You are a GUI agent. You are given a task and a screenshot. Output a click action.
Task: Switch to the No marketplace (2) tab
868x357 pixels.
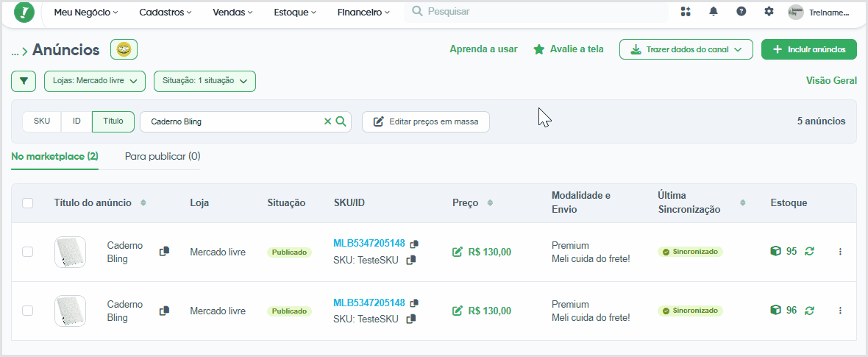[55, 156]
